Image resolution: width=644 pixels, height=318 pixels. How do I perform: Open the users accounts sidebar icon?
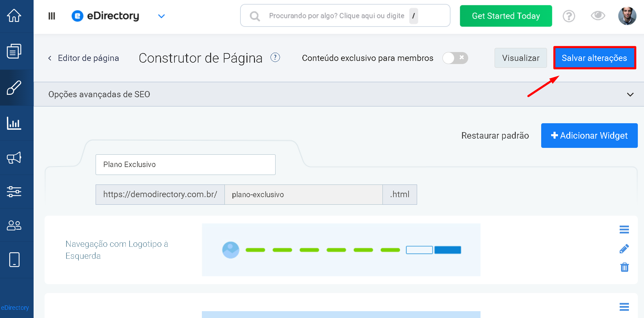pos(14,225)
